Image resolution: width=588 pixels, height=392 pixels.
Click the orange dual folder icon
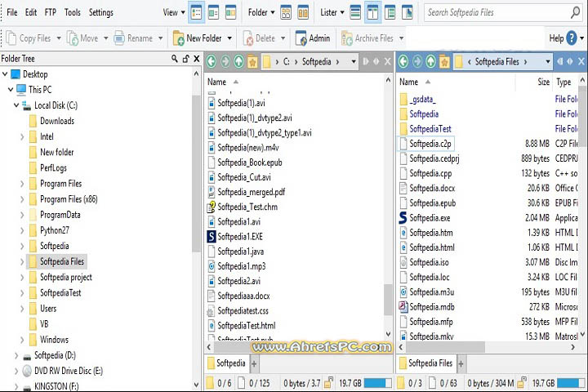[303, 13]
